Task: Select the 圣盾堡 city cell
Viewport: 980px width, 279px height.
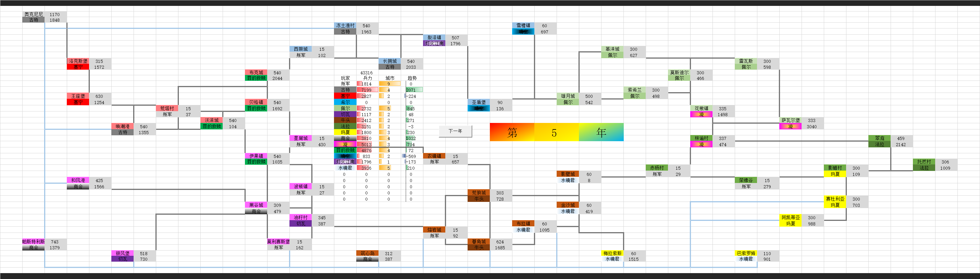Action: click(x=479, y=102)
